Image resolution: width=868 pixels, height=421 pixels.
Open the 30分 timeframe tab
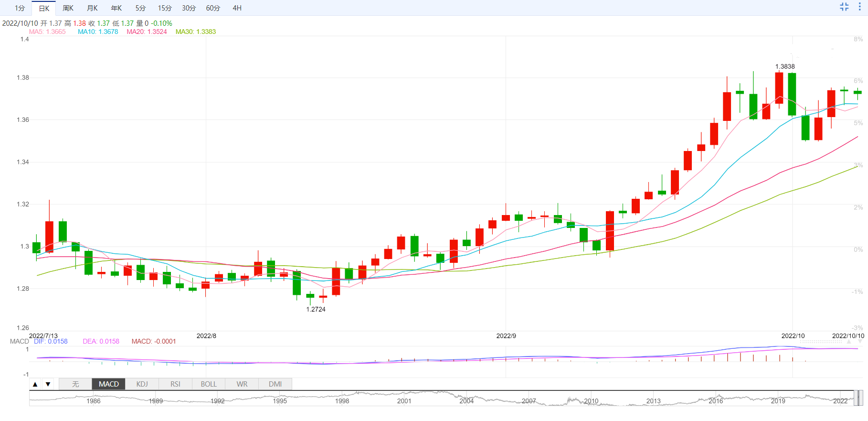pos(189,8)
